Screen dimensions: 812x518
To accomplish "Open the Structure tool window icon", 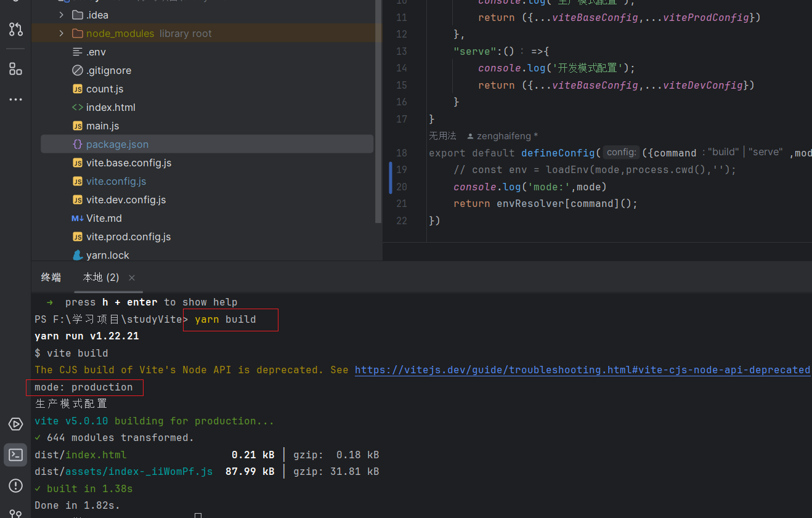I will click(x=15, y=69).
